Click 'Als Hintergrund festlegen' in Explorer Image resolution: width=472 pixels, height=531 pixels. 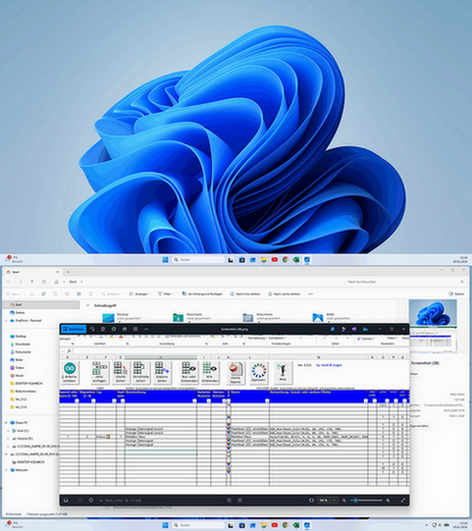[202, 294]
